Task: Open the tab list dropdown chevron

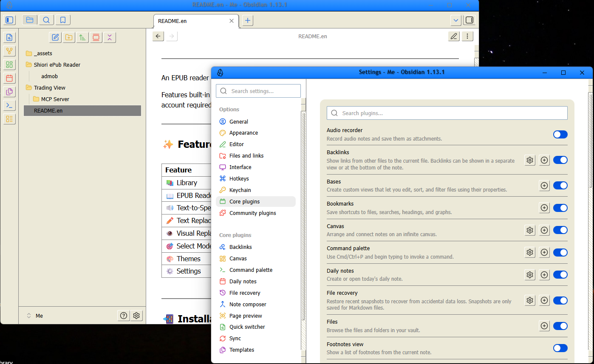Action: click(x=456, y=20)
